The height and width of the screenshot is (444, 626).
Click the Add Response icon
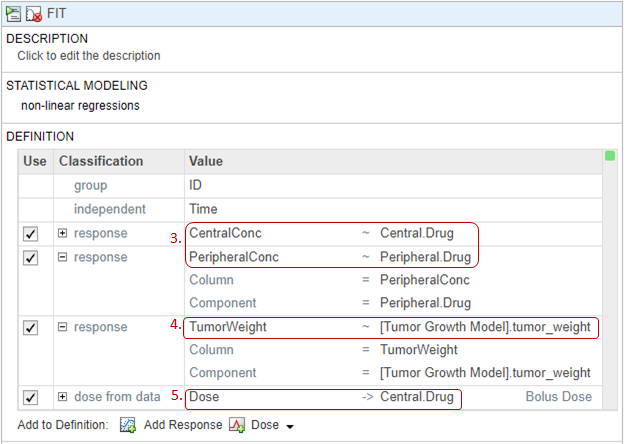point(128,425)
